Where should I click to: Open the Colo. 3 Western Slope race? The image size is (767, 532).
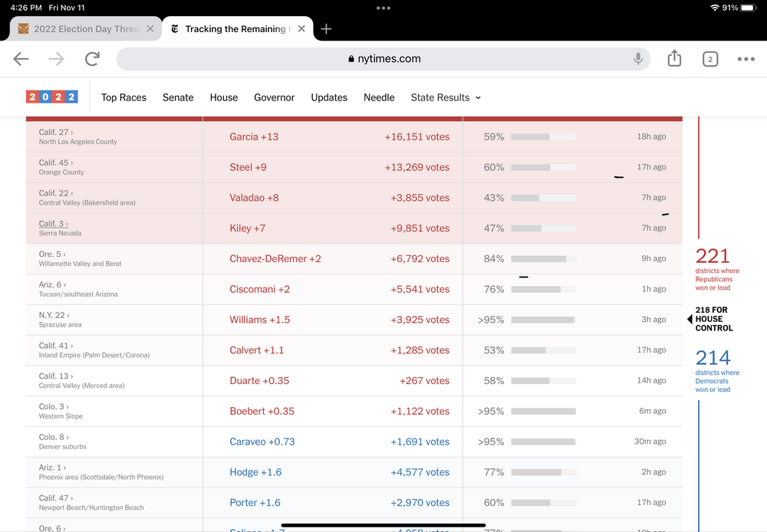pyautogui.click(x=53, y=406)
